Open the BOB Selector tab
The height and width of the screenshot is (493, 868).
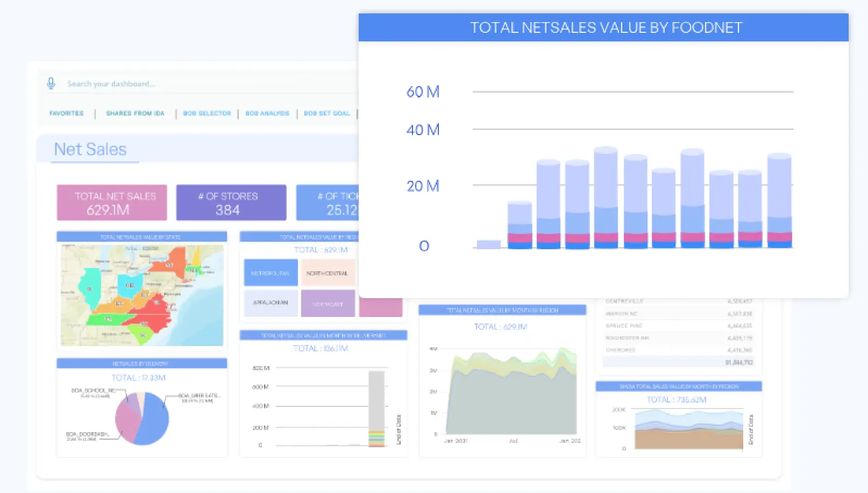[207, 114]
